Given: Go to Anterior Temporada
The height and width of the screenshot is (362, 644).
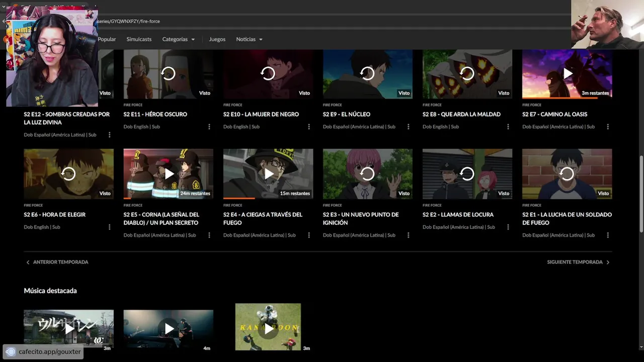Looking at the screenshot, I should 57,262.
